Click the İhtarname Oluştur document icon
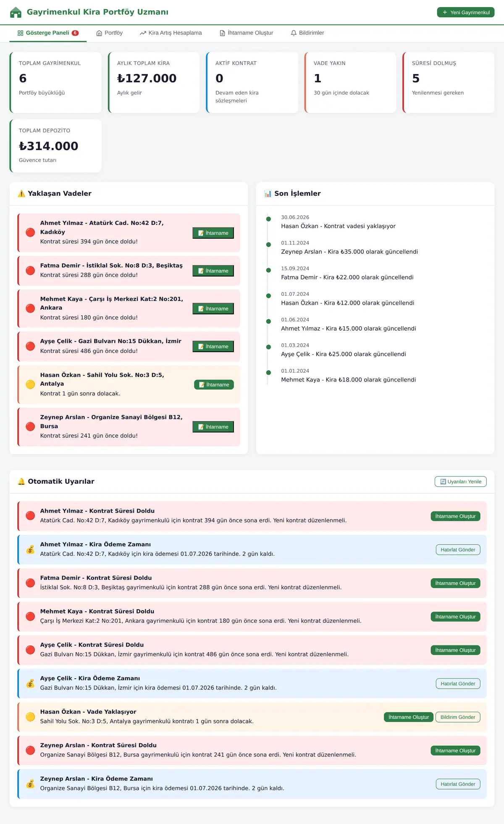This screenshot has height=824, width=504. [223, 33]
